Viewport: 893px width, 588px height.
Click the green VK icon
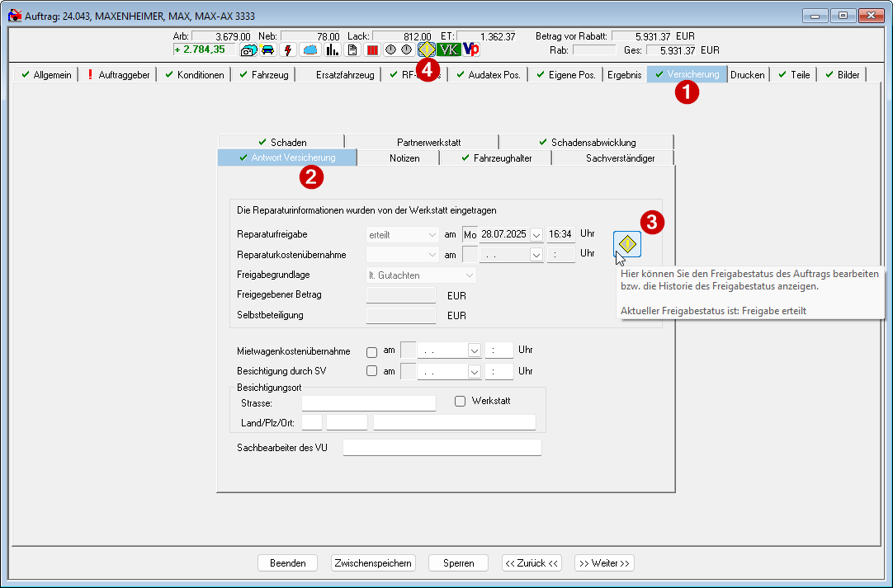coord(449,50)
